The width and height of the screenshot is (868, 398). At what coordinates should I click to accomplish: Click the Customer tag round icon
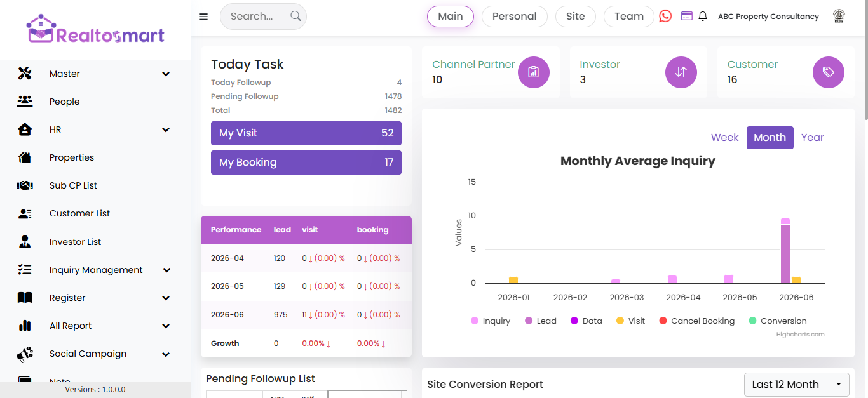point(829,72)
